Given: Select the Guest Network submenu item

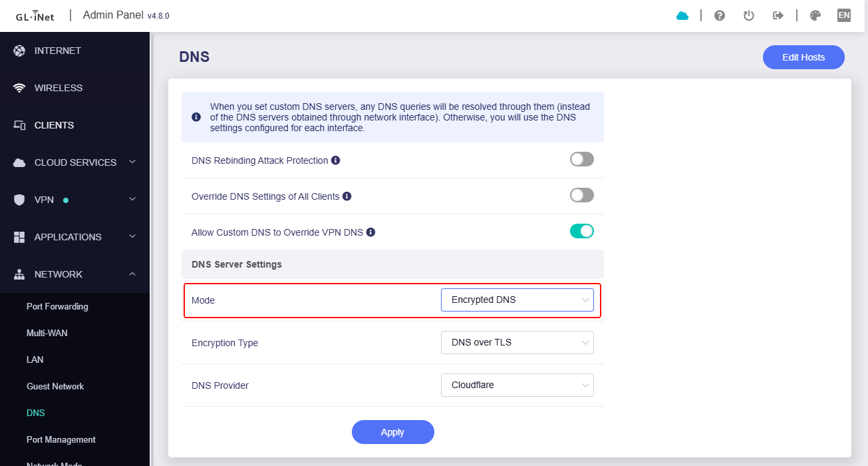Looking at the screenshot, I should click(55, 387).
